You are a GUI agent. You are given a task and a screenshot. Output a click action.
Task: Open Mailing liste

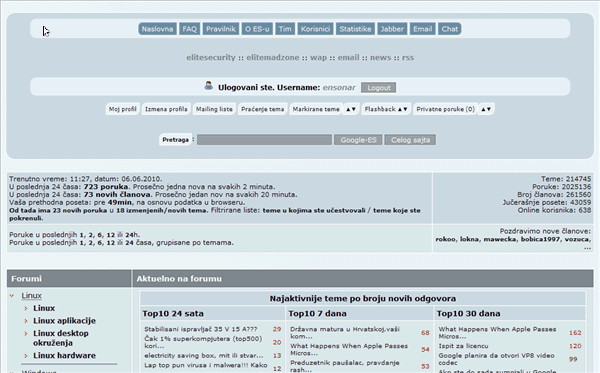[x=214, y=109]
